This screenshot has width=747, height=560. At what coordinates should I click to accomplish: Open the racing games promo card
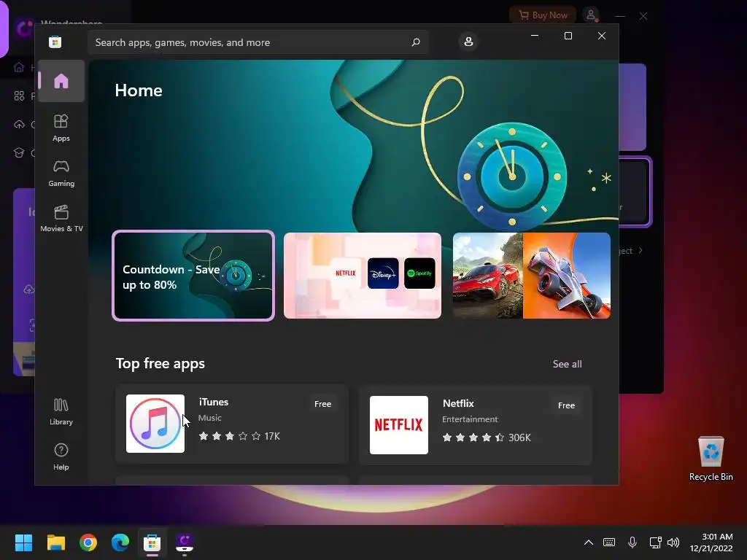[x=532, y=276]
